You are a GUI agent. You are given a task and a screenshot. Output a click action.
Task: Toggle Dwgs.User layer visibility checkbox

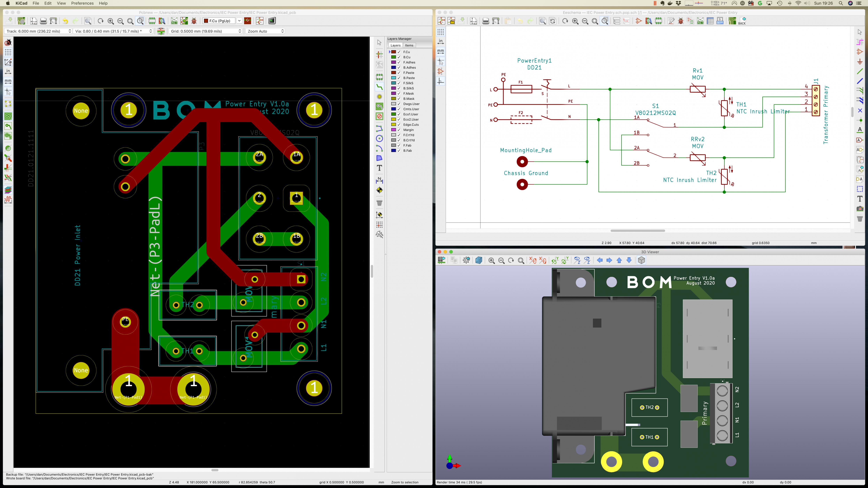coord(399,104)
